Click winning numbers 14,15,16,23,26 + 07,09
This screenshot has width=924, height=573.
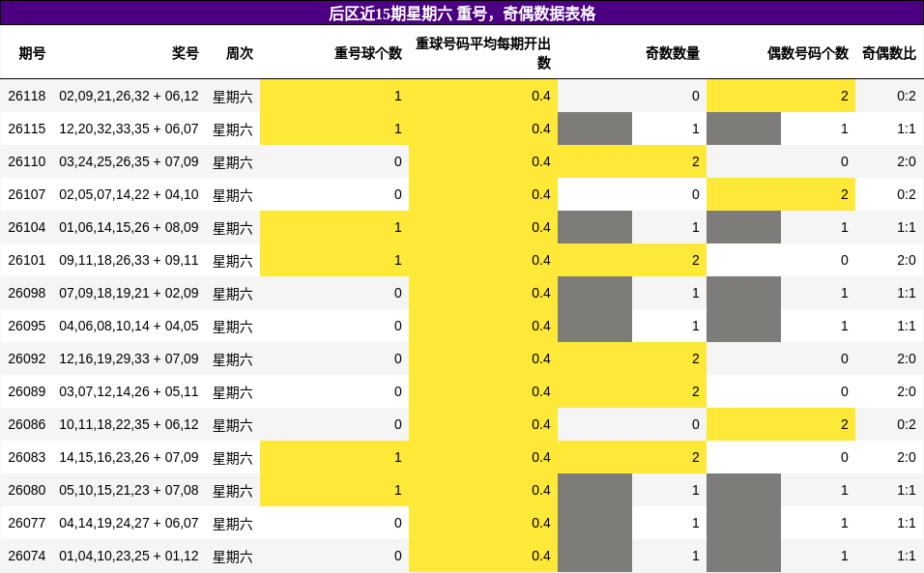click(130, 458)
